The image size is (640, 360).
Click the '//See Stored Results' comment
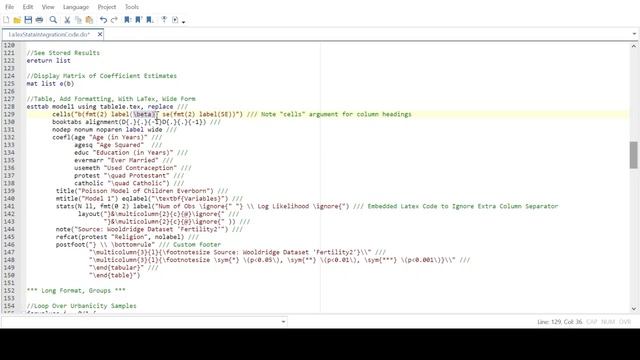click(63, 53)
